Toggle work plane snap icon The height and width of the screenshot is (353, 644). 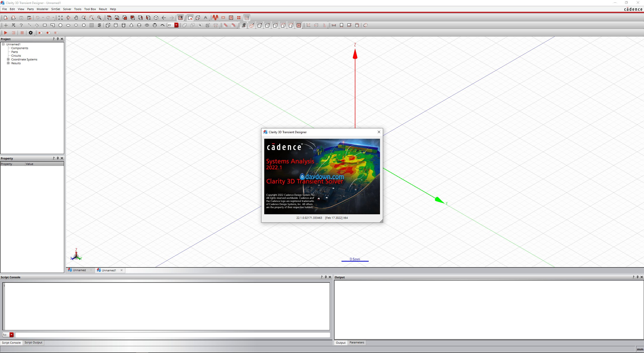(x=244, y=25)
